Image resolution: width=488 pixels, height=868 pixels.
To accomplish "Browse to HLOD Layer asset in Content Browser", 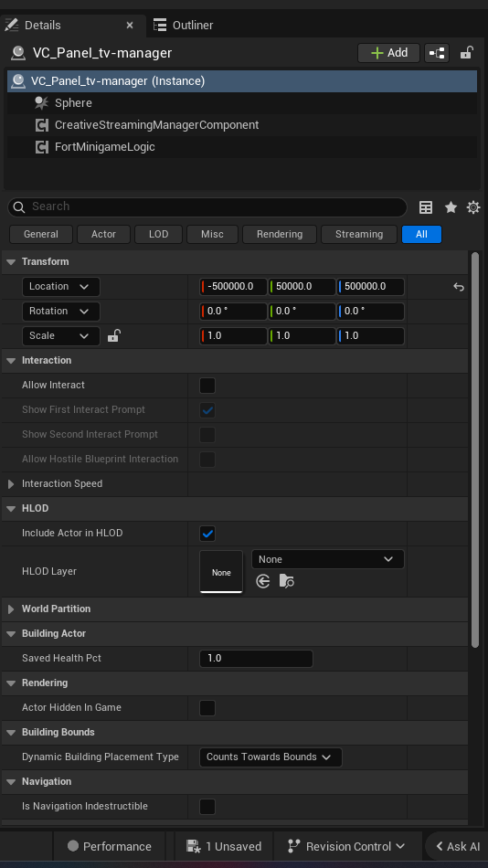I will coord(286,581).
